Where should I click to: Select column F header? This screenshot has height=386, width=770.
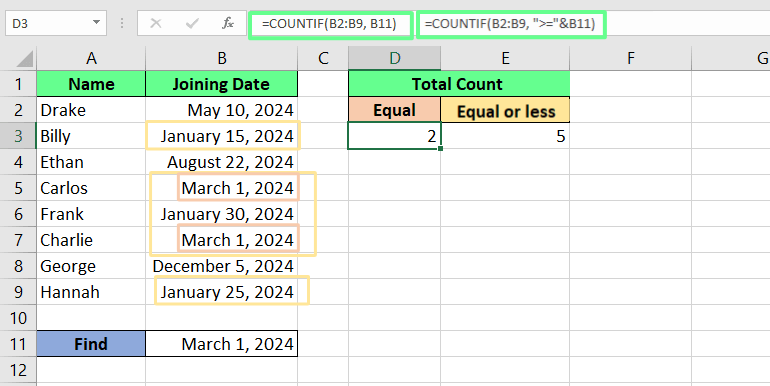click(x=631, y=58)
